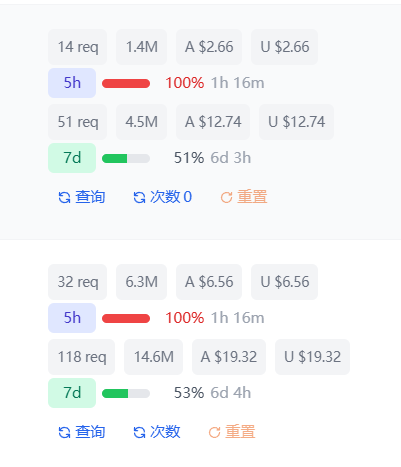Click the green 51% progress bar
The image size is (401, 467).
pos(126,158)
